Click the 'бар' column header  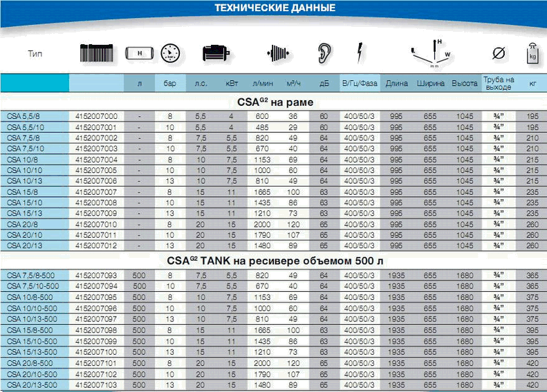[x=170, y=84]
